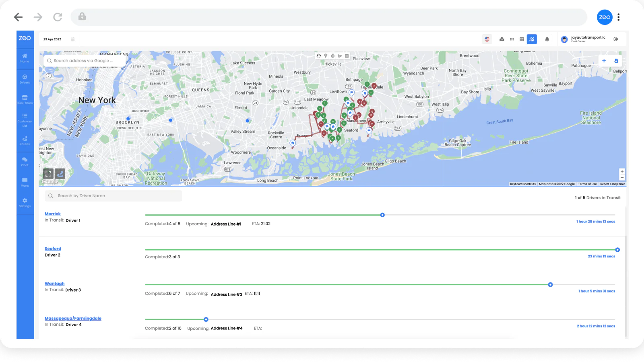Open the Drivers section in sidebar
Screen dimensions: 644x362
pos(25,79)
